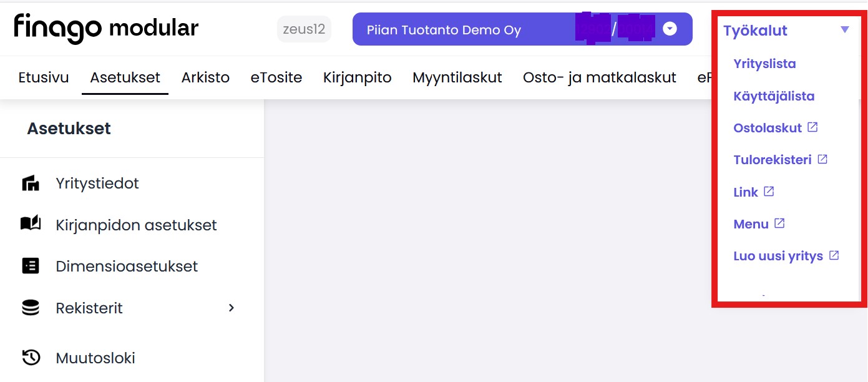The width and height of the screenshot is (868, 382).
Task: Click the Rekisterit database icon
Action: pyautogui.click(x=31, y=308)
